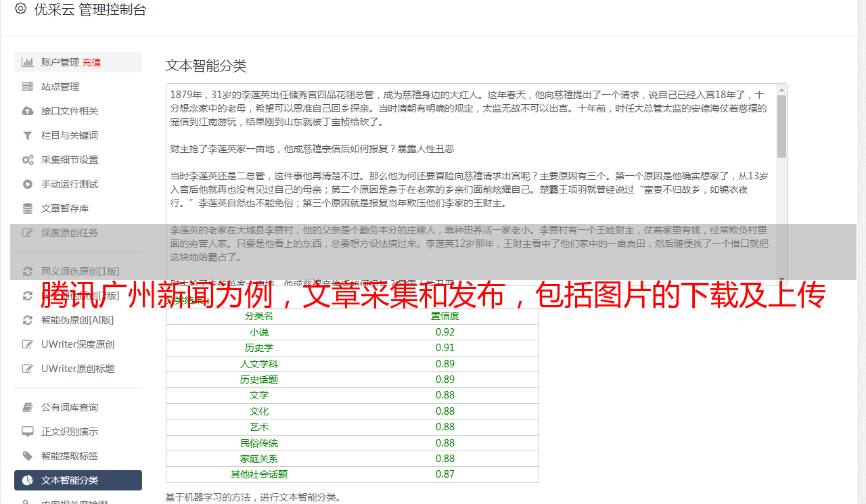
Task: Select the 0.88 value in 文化 row
Action: click(x=445, y=411)
